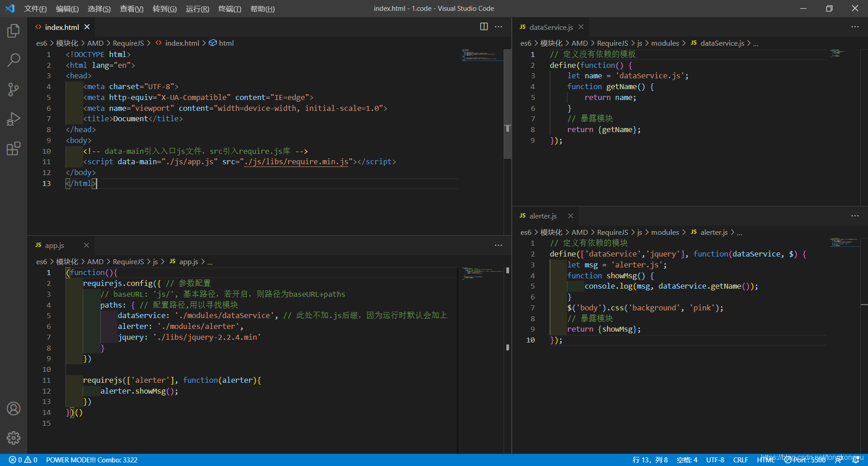This screenshot has height=466, width=868.
Task: Open the 选择(S) menu
Action: pos(99,9)
